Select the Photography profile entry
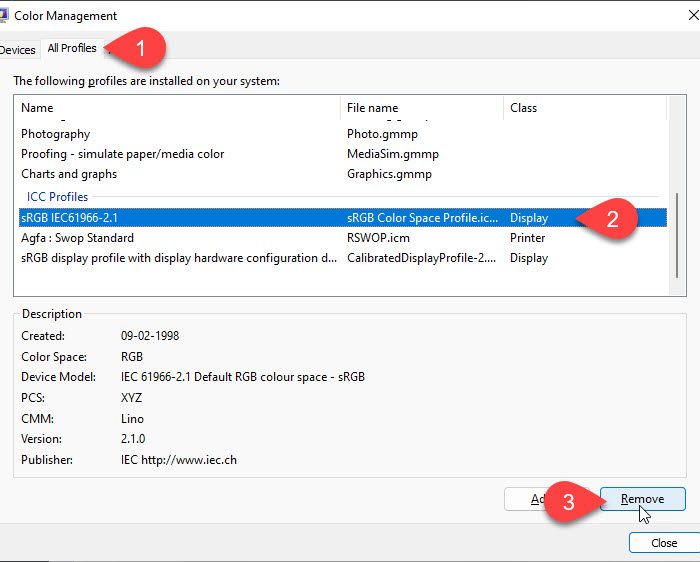Viewport: 700px width, 562px height. pos(56,134)
